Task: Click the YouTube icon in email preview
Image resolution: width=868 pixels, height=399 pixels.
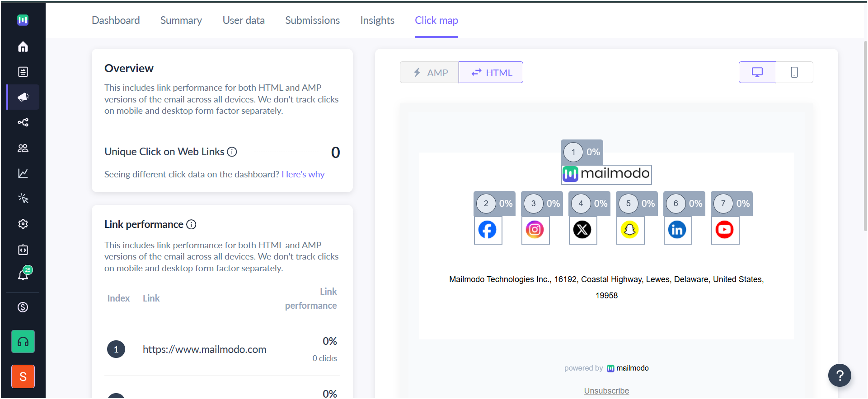Action: tap(725, 230)
